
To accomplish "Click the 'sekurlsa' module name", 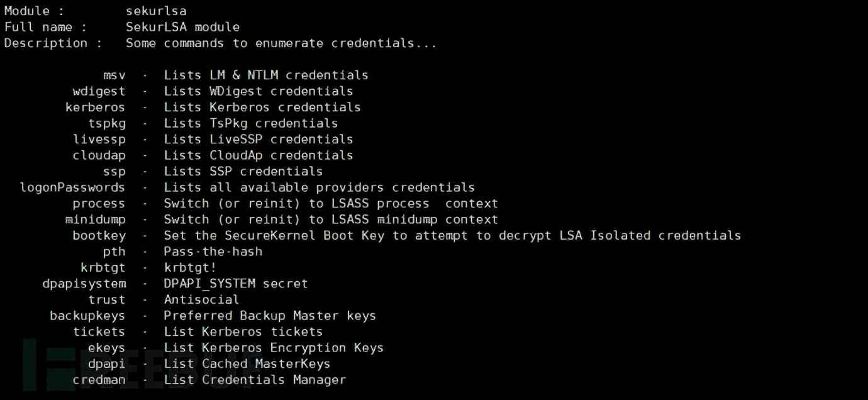I will [156, 11].
